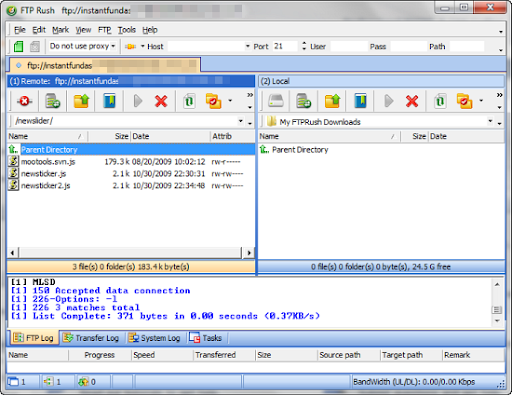Open the Remote folder filter dropdown arrow
512x395 pixels.
click(x=230, y=101)
